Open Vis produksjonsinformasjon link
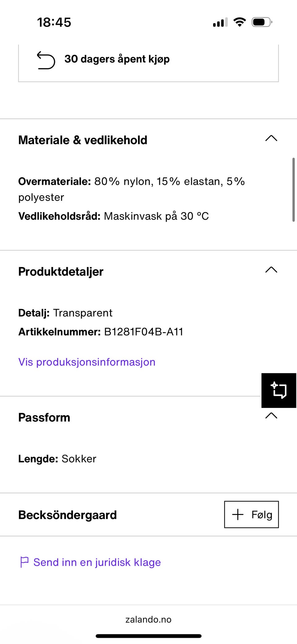The image size is (297, 644). (x=87, y=362)
